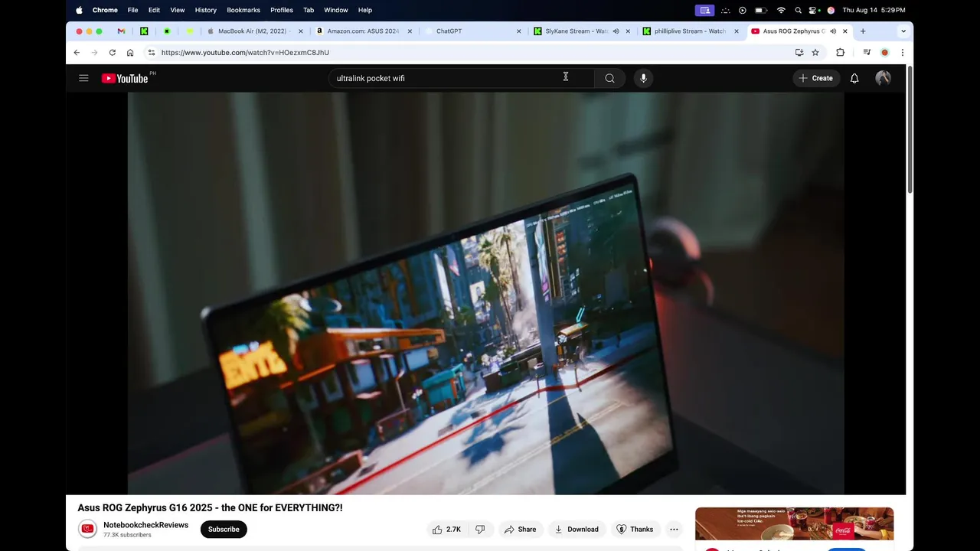Click the search magnifier button

point(609,78)
